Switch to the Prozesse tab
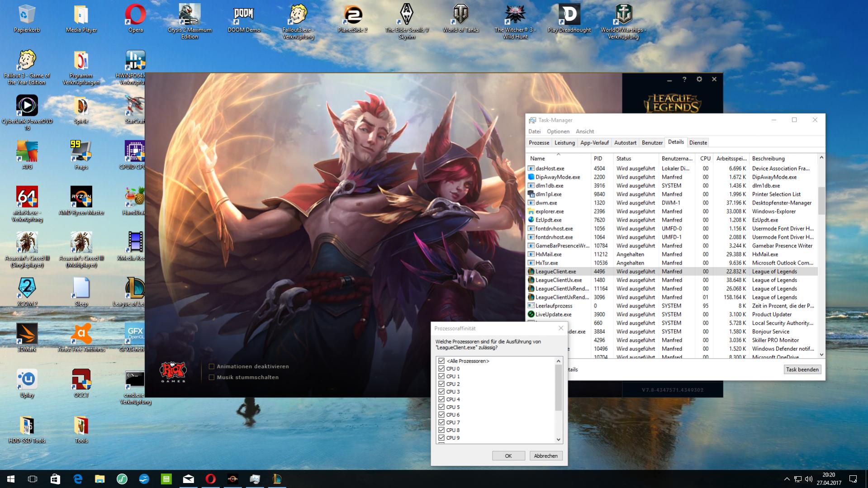 [539, 142]
